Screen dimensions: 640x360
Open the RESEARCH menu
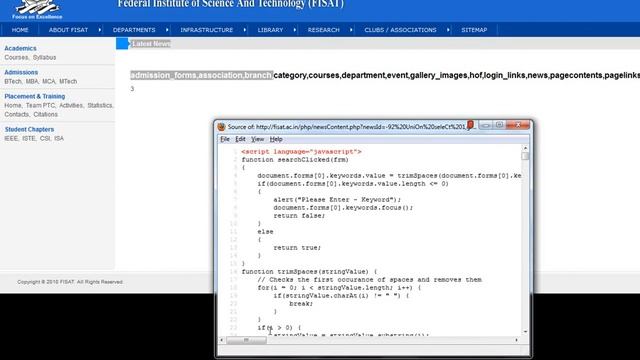(324, 30)
